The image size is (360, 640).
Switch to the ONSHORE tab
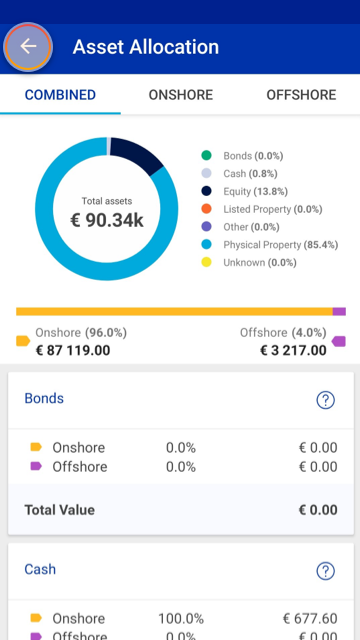[x=180, y=95]
